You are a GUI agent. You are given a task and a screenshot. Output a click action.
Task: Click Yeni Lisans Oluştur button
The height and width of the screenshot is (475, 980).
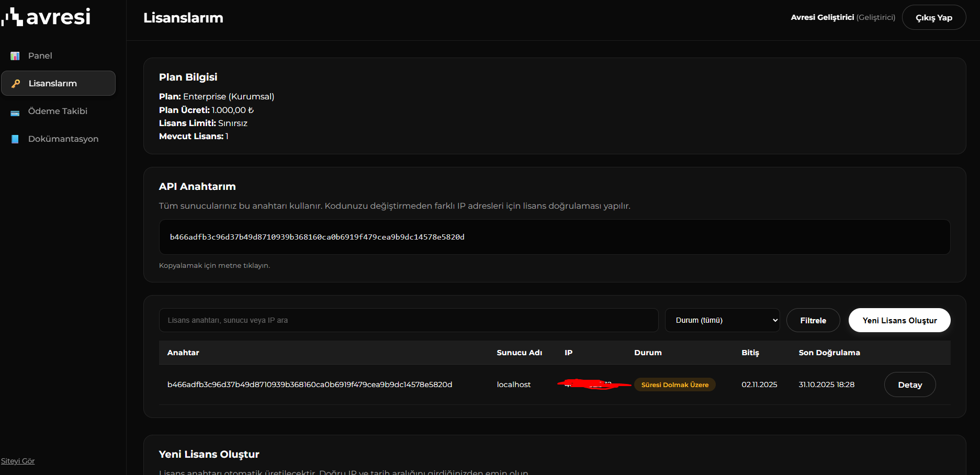(899, 320)
